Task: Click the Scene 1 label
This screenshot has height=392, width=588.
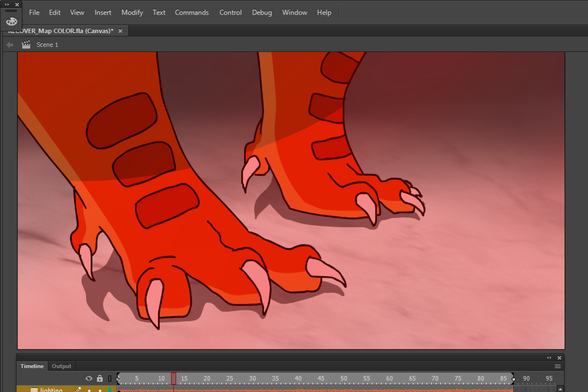Action: (x=47, y=45)
